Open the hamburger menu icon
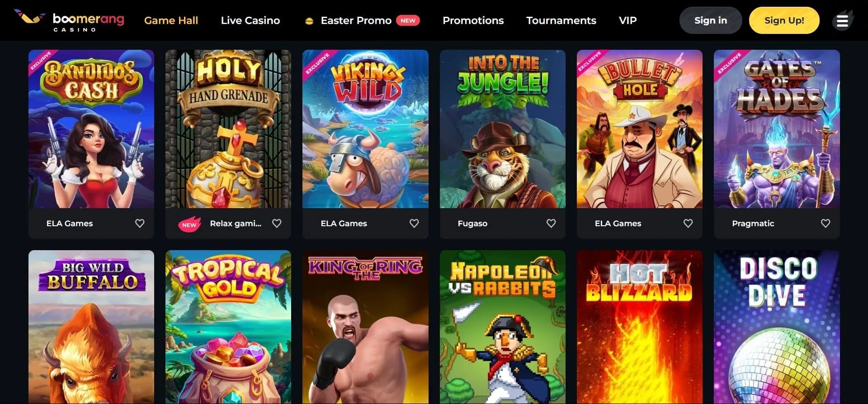The height and width of the screenshot is (404, 868). click(x=842, y=21)
